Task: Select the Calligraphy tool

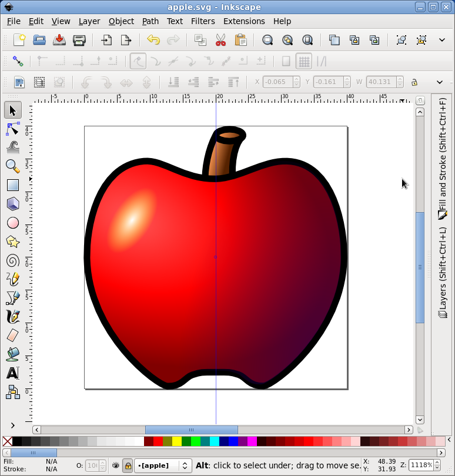Action: [x=12, y=317]
